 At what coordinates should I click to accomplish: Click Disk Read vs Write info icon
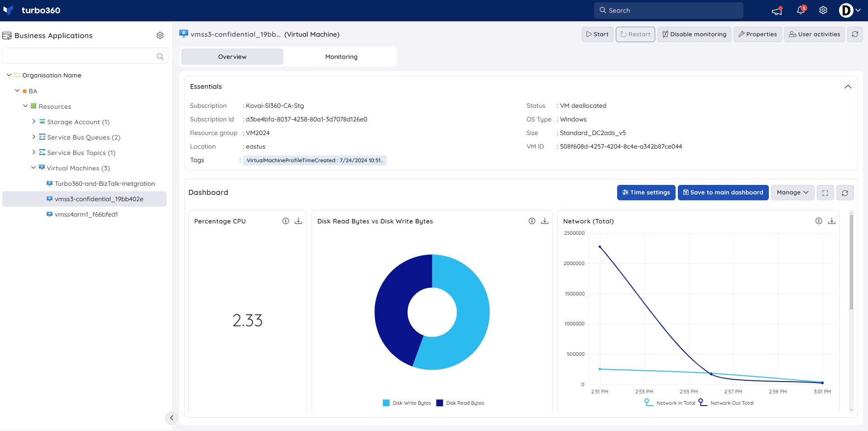click(532, 221)
